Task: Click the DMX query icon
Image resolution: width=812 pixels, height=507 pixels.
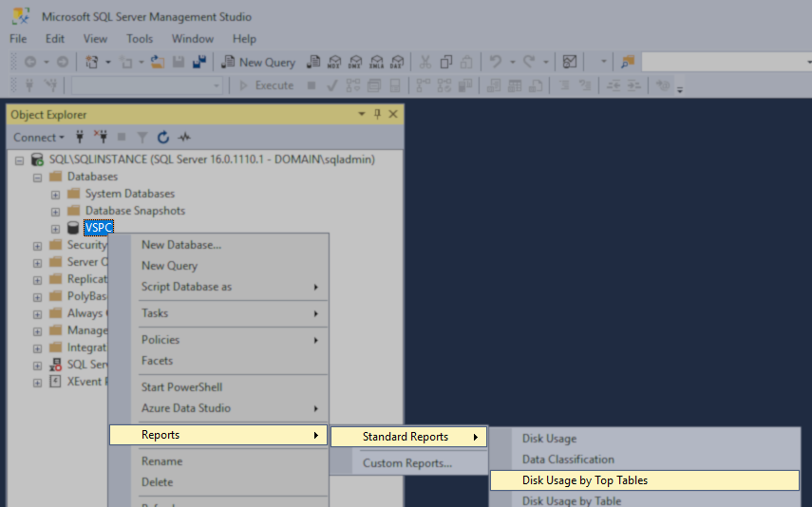Action: [355, 63]
